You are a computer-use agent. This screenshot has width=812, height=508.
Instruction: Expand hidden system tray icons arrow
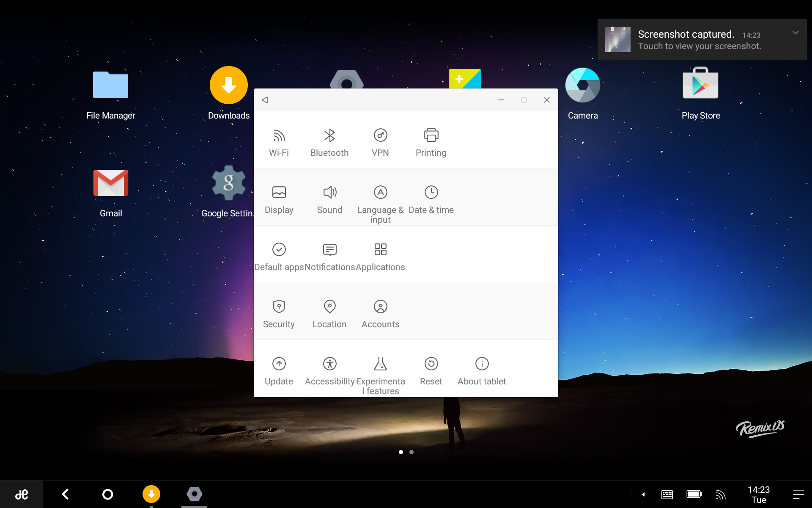coord(643,494)
